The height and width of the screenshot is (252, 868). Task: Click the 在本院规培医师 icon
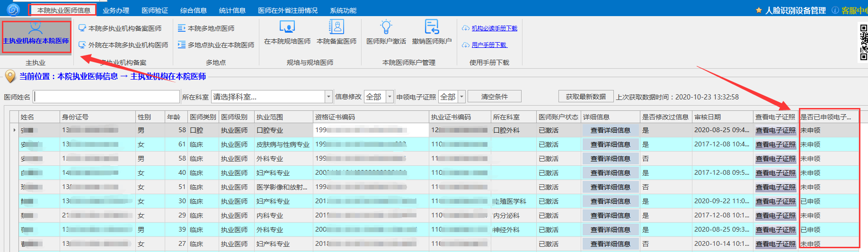[x=287, y=27]
